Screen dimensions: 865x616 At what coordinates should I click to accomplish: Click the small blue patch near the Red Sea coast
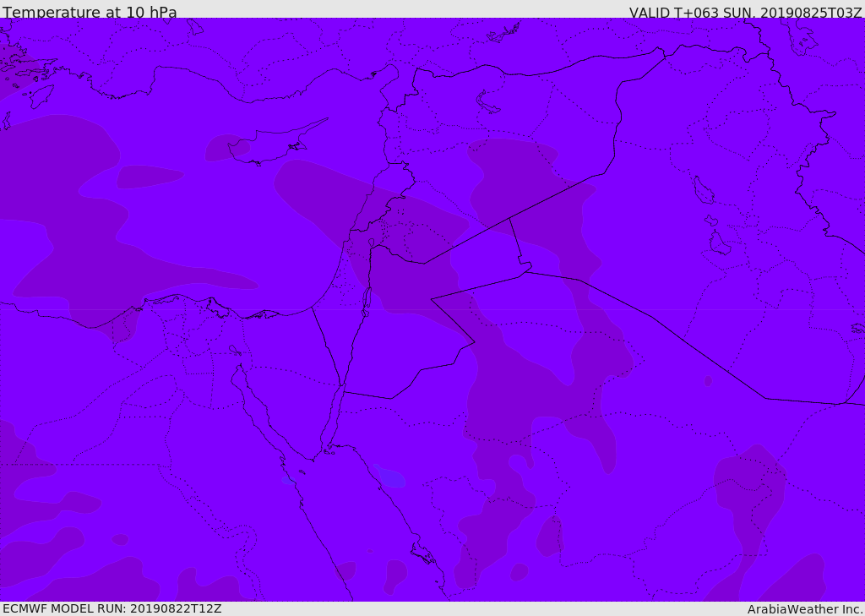coord(390,477)
